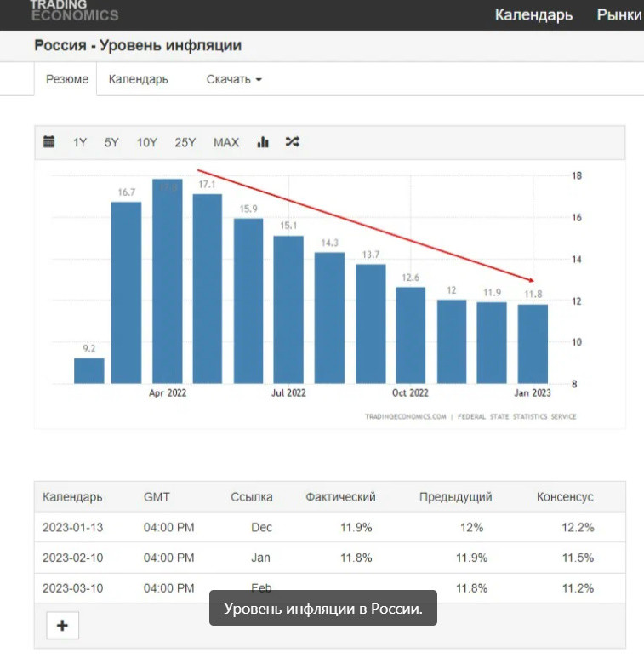Click the 2023-01-13 calendar row date
The image size is (644, 670).
coord(72,527)
